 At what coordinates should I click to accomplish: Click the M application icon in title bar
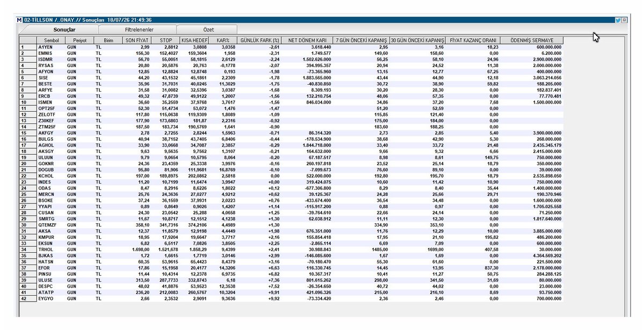point(20,20)
